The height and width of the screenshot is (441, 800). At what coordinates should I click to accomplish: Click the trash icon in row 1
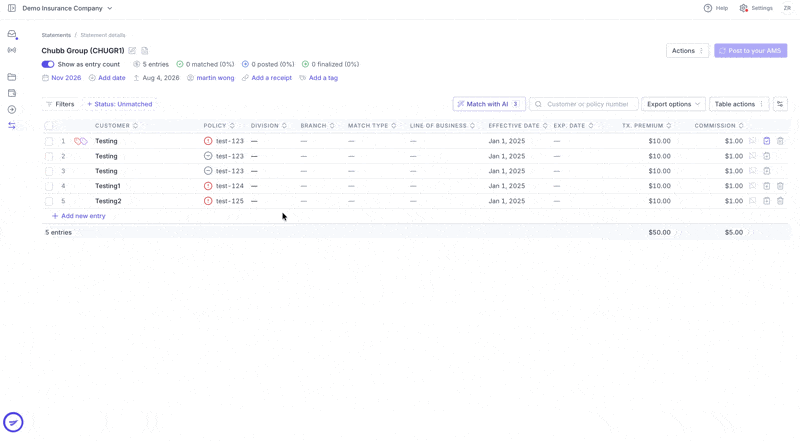(780, 141)
